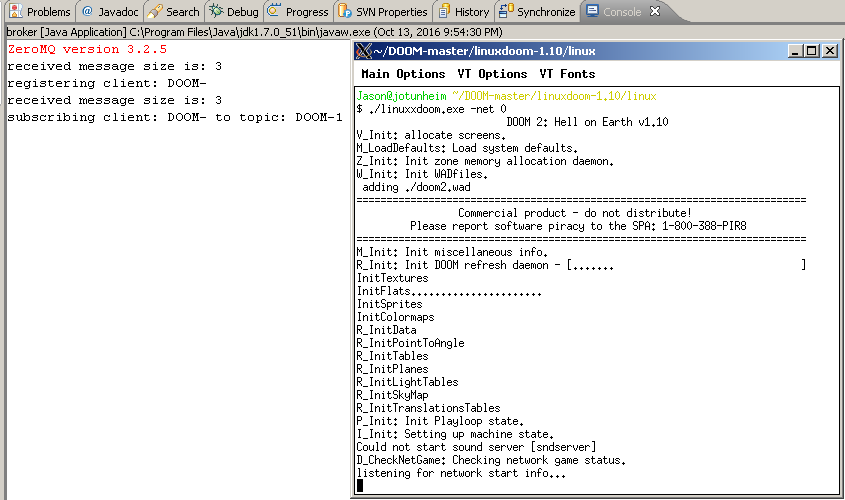
Task: Open the Search tab
Action: point(174,11)
